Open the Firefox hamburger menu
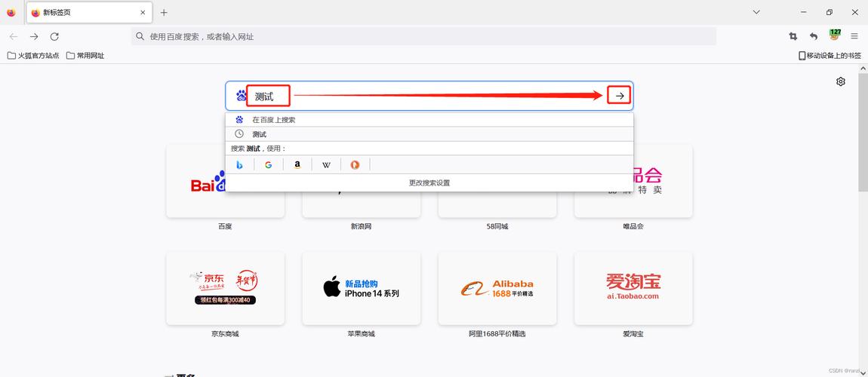Image resolution: width=868 pixels, height=377 pixels. (854, 36)
